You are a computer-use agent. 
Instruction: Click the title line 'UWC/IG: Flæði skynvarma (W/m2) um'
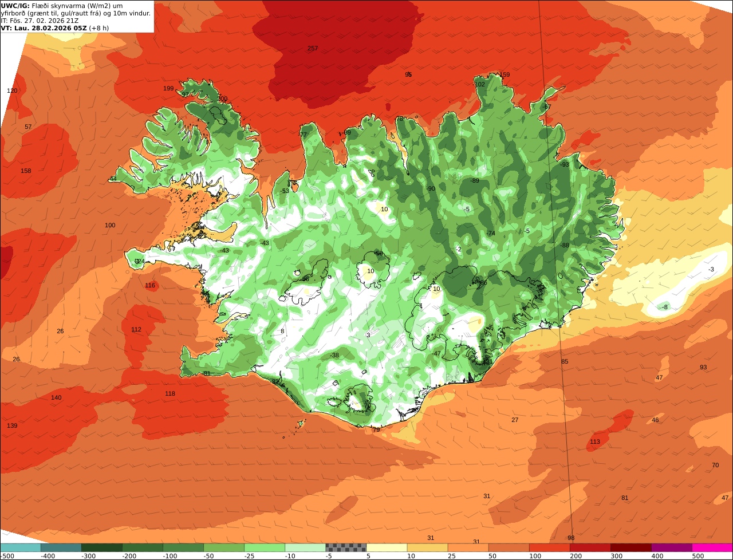coord(62,5)
